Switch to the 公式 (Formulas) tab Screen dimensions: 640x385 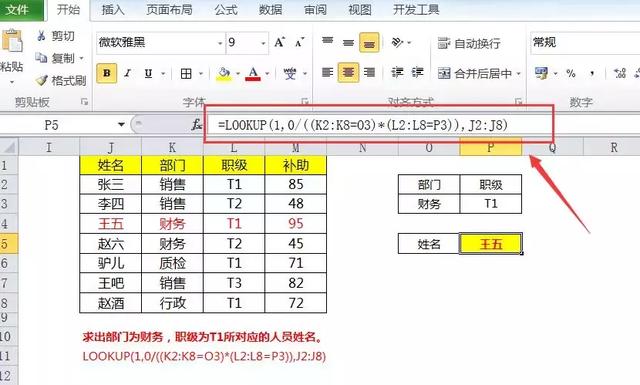tap(226, 9)
